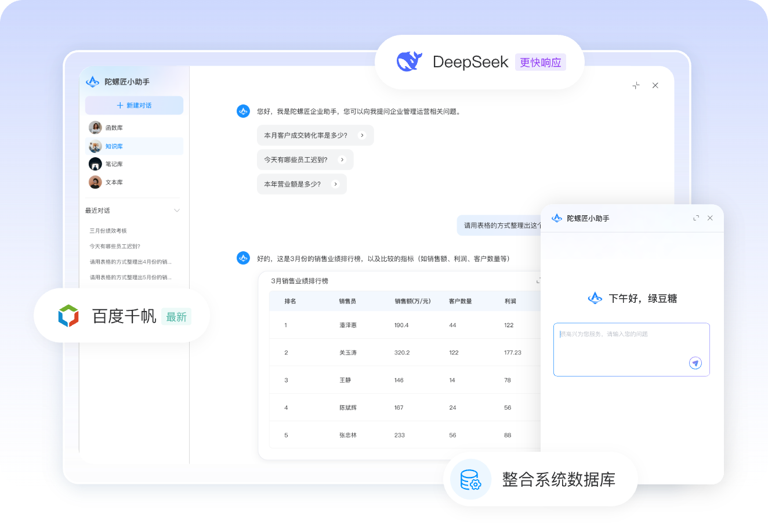Click the assistant avatar beside the greeting message
The height and width of the screenshot is (532, 768).
(x=244, y=111)
